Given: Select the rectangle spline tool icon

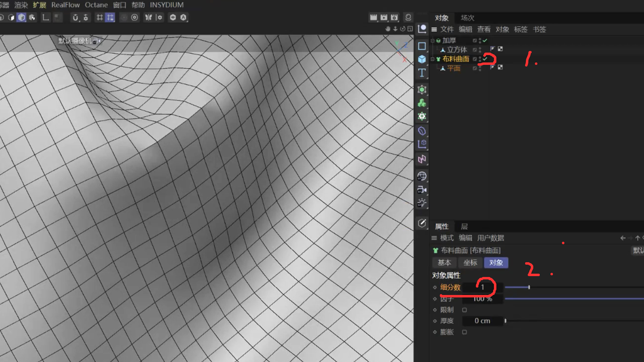Looking at the screenshot, I should (422, 46).
